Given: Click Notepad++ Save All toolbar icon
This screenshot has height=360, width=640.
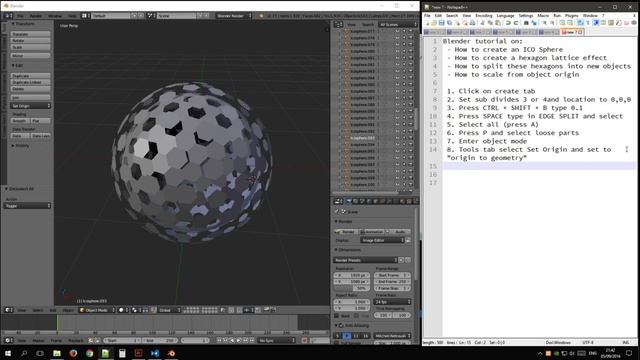Looking at the screenshot, I should 449,23.
